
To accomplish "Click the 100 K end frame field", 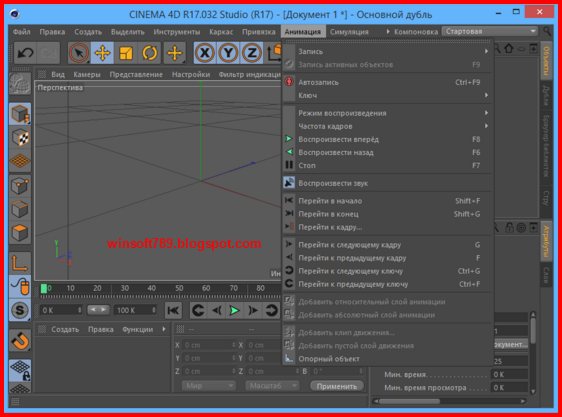I will (135, 310).
